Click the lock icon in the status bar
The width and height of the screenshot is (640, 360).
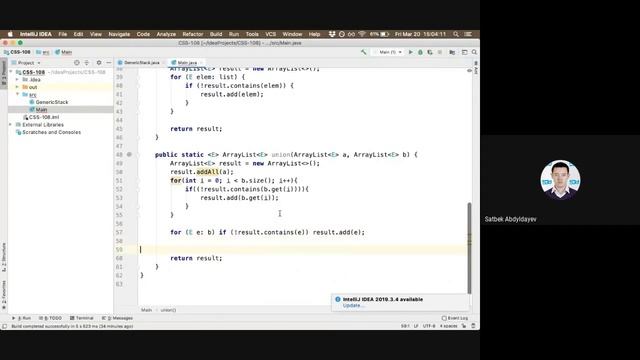pos(464,326)
